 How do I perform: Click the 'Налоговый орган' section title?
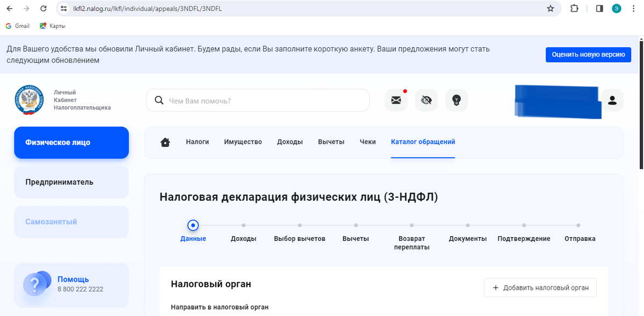(x=211, y=284)
